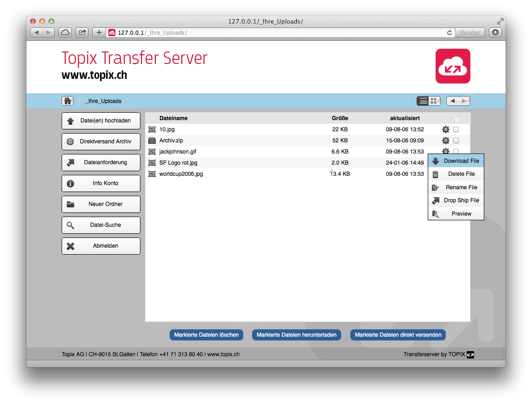Sort files by the Größe column header
Image resolution: width=532 pixels, height=404 pixels.
pos(339,118)
